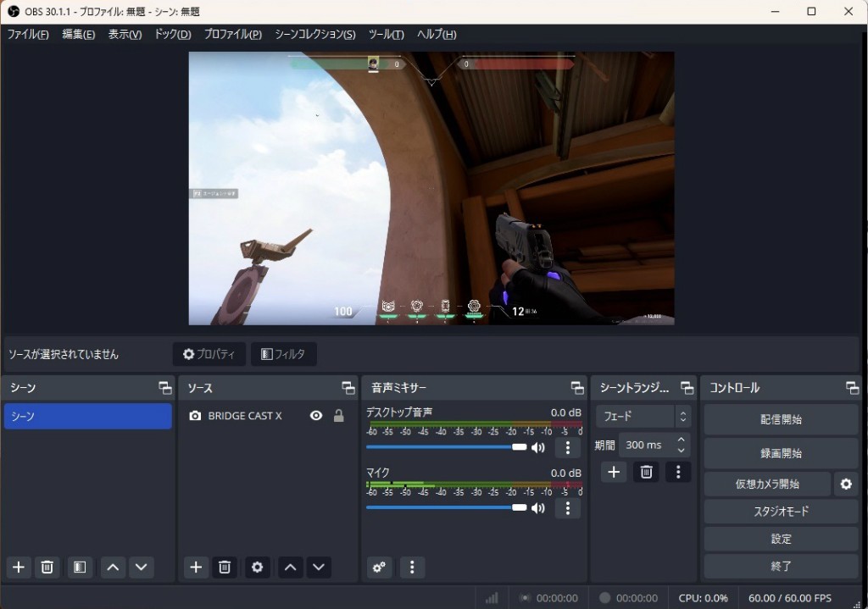Hide BRIDGE CAST X source visibility eye
The height and width of the screenshot is (609, 868).
(x=316, y=416)
